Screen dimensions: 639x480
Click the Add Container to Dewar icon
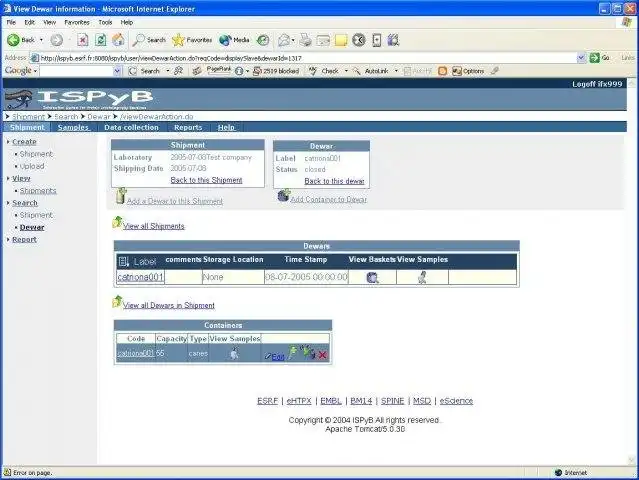pyautogui.click(x=284, y=195)
